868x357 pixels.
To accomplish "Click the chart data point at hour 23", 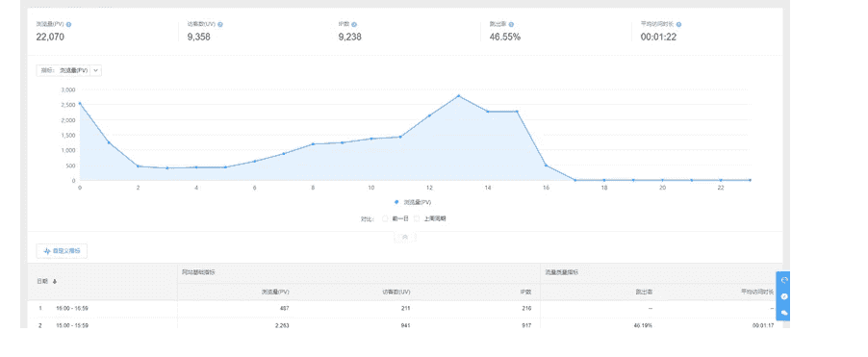I will (x=750, y=180).
